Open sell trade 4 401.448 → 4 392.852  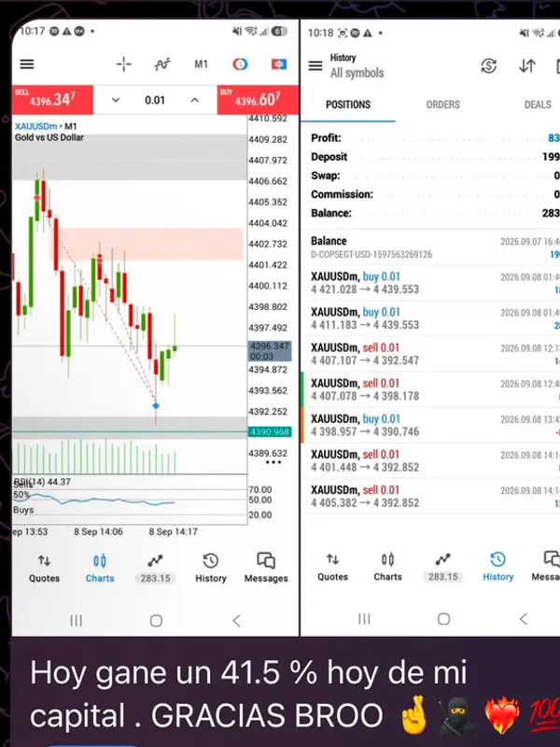(x=430, y=460)
